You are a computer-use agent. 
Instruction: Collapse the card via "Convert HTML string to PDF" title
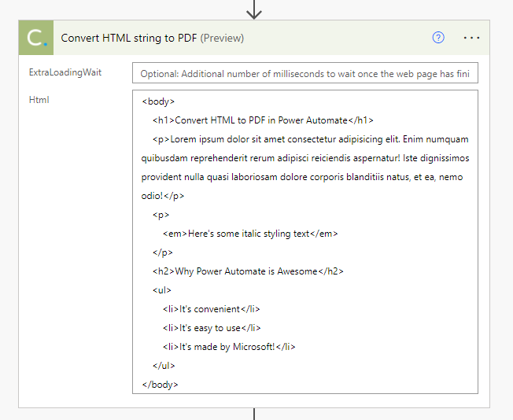click(129, 38)
